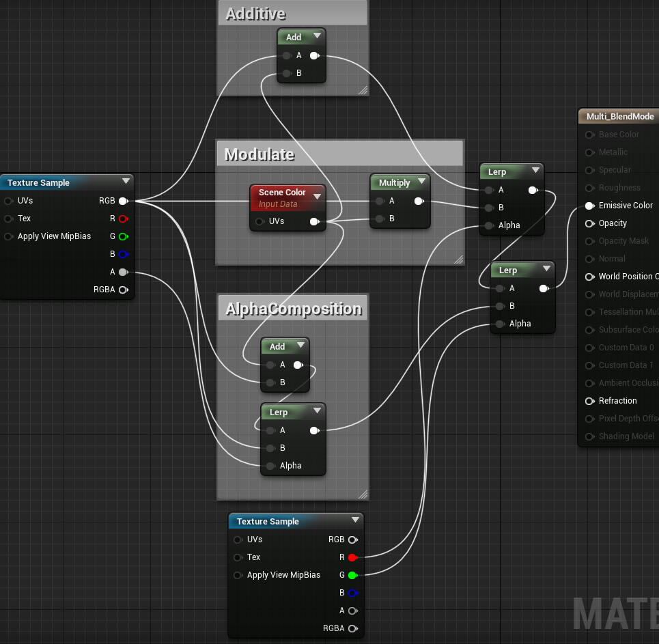Collapse the Scene Color node using its arrow
Image resolution: width=659 pixels, height=644 pixels.
coord(317,196)
